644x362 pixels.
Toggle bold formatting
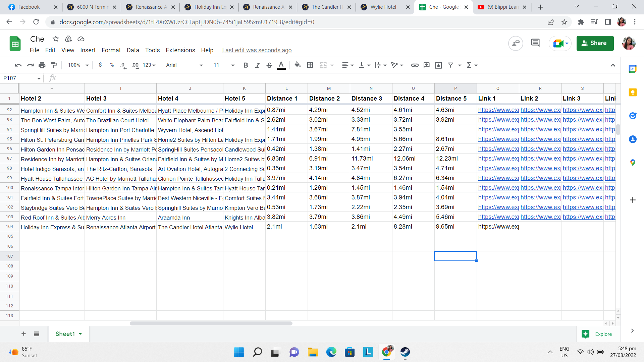[x=246, y=65]
